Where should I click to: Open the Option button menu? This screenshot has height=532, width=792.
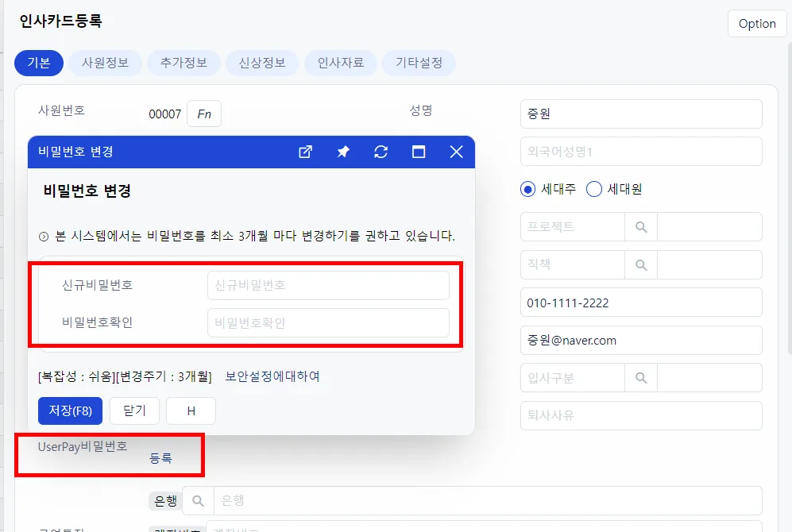pyautogui.click(x=756, y=24)
